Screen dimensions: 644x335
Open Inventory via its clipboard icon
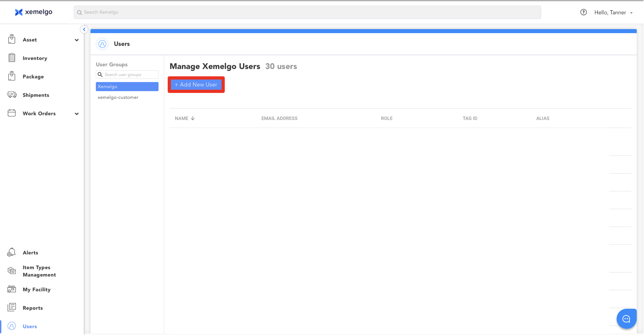(x=12, y=58)
